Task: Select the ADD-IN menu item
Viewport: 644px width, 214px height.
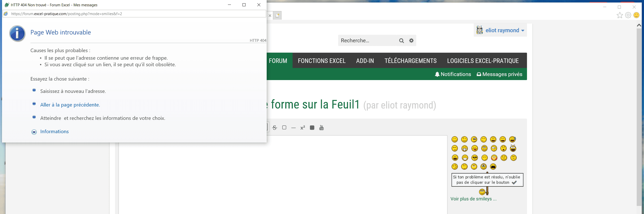Action: (x=365, y=61)
